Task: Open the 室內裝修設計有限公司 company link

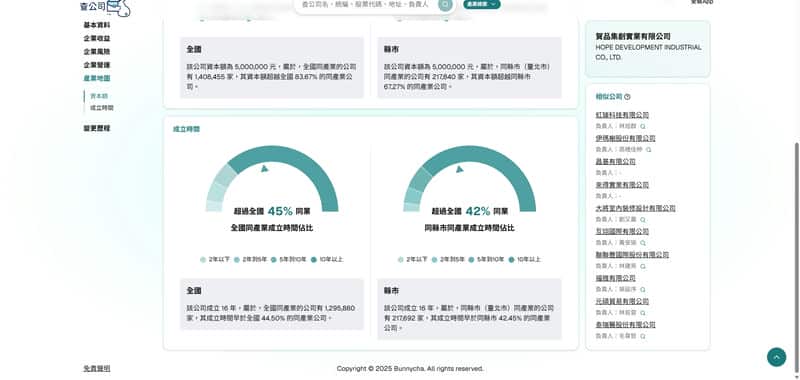Action: point(635,208)
